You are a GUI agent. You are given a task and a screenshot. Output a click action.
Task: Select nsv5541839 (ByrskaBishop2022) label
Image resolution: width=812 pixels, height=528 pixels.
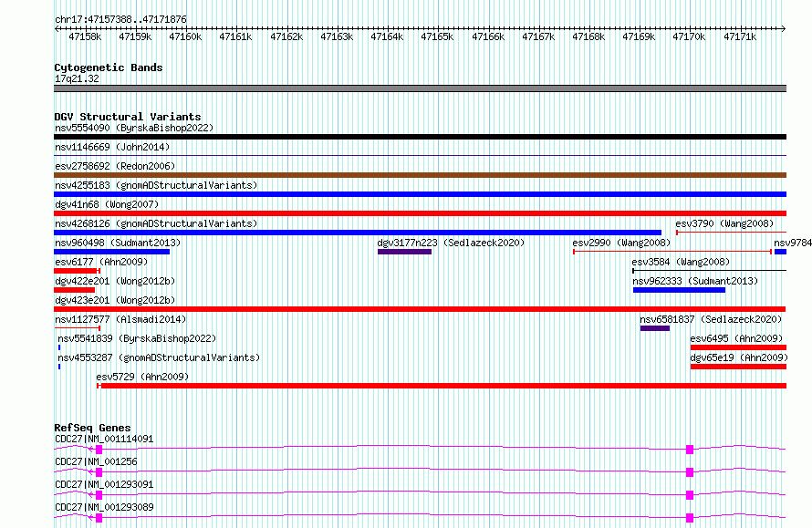(x=137, y=338)
